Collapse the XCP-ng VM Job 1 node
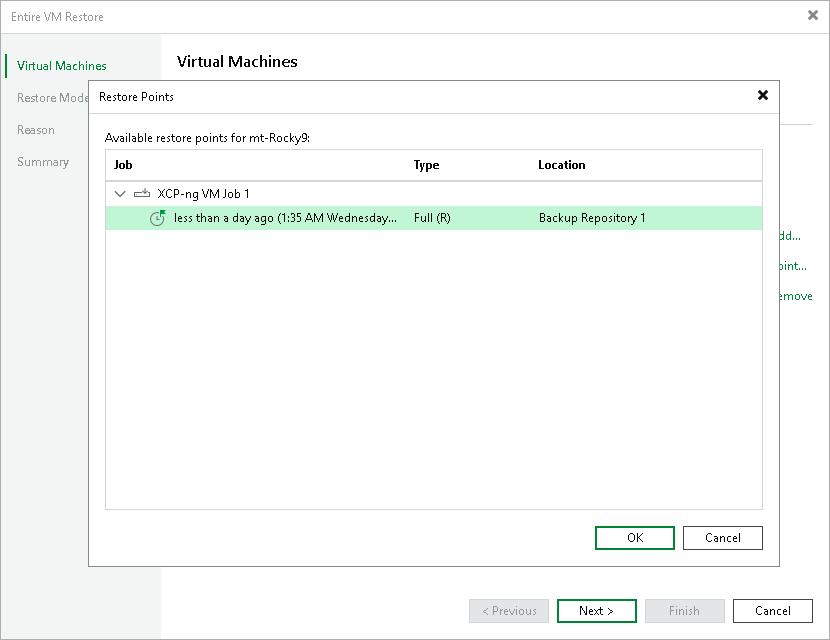Viewport: 830px width, 640px height. click(x=120, y=194)
